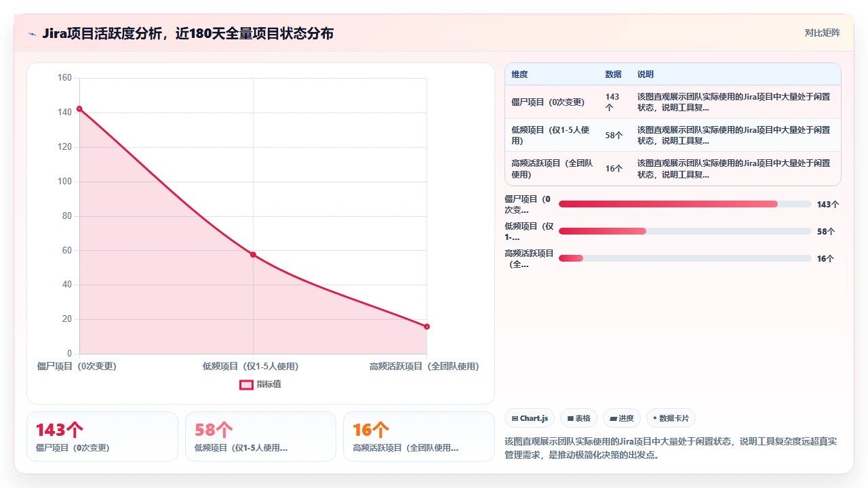Click the 进度 tag chip
The width and height of the screenshot is (868, 488).
pos(622,418)
